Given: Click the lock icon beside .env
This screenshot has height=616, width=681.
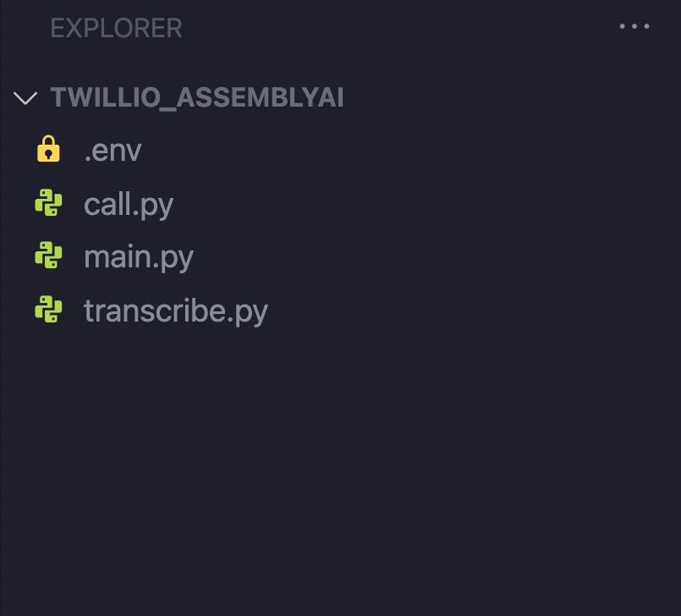Looking at the screenshot, I should click(48, 151).
